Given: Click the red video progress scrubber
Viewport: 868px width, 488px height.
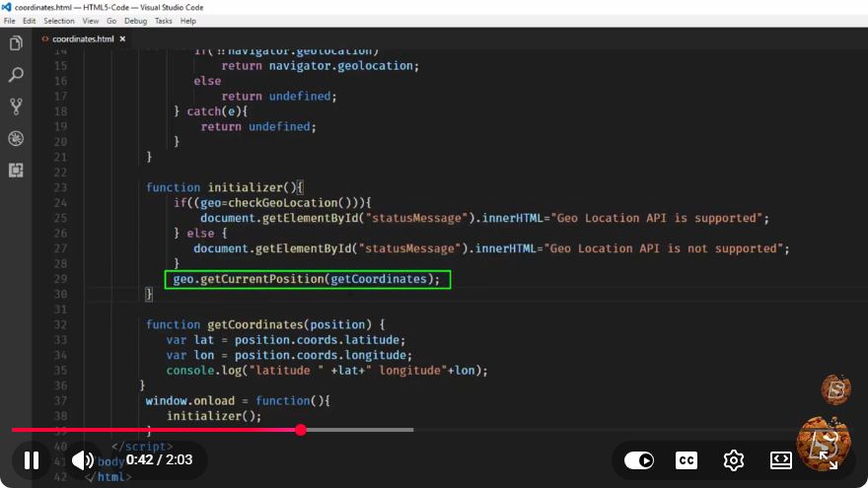Looking at the screenshot, I should click(301, 430).
